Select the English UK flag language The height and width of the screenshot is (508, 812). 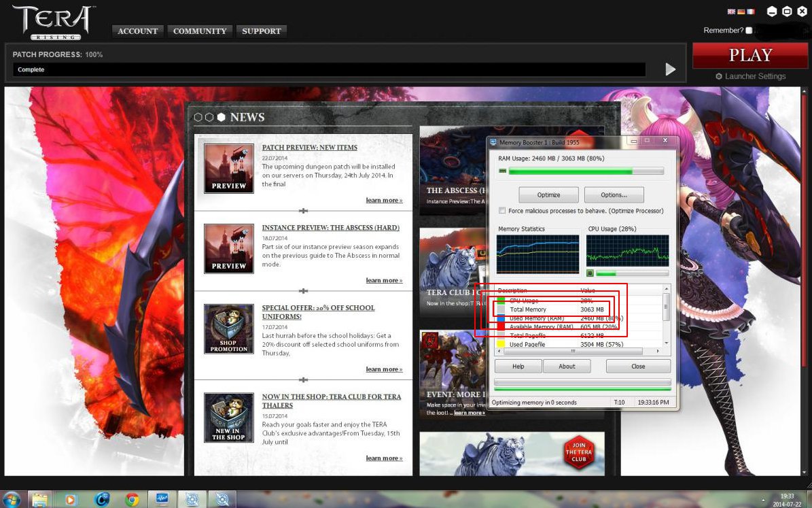730,12
